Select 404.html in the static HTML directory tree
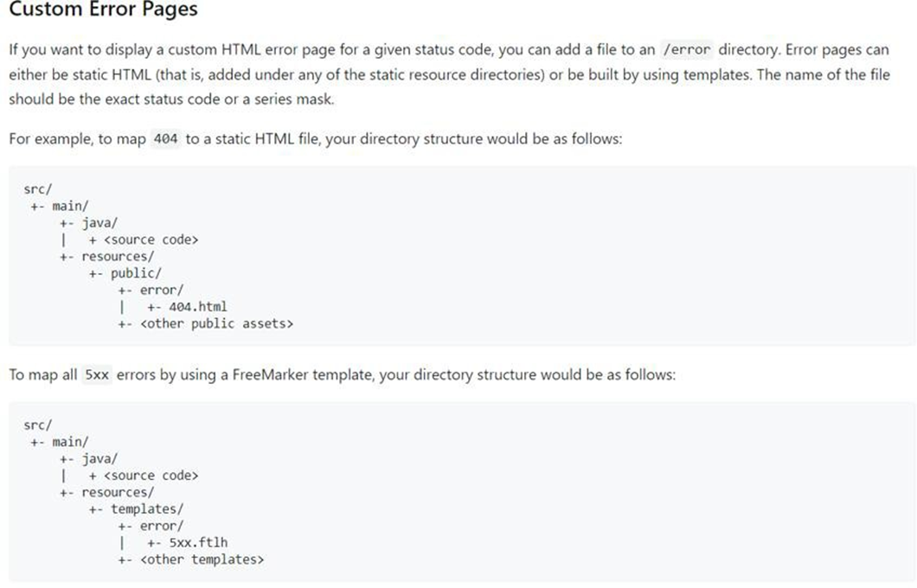Image resolution: width=917 pixels, height=588 pixels. point(198,307)
